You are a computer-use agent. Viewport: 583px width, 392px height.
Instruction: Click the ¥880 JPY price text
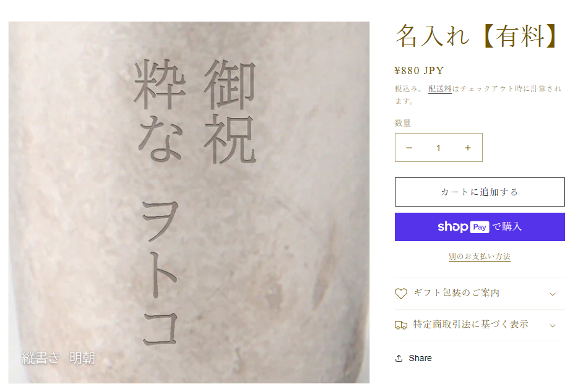419,70
